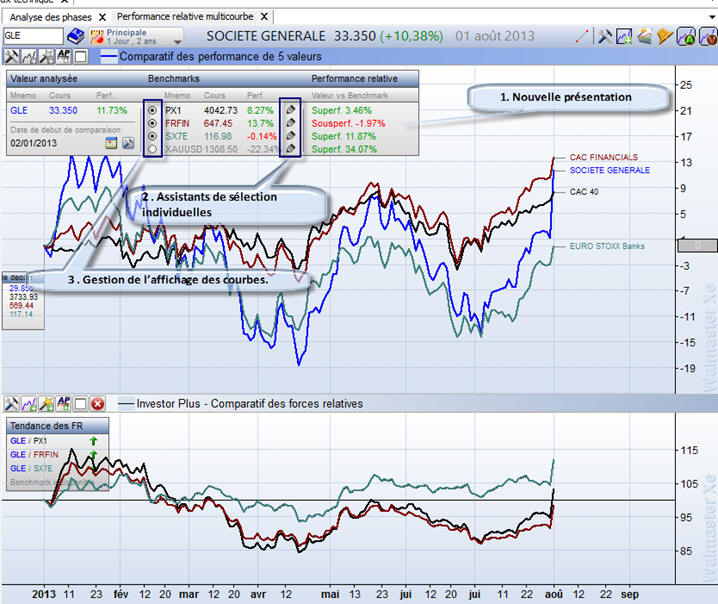Click upper chart indicator curve icon
Viewport: 718px width, 604px height.
29,57
